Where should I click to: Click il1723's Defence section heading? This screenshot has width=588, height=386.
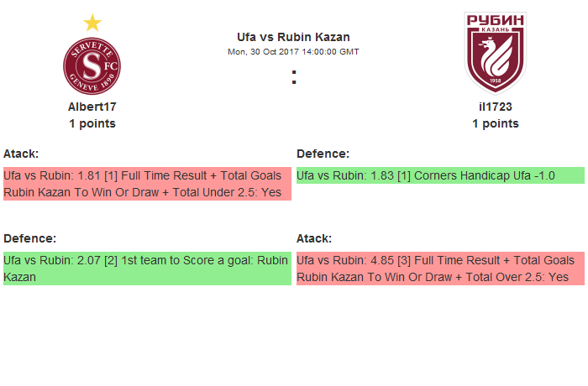click(323, 154)
